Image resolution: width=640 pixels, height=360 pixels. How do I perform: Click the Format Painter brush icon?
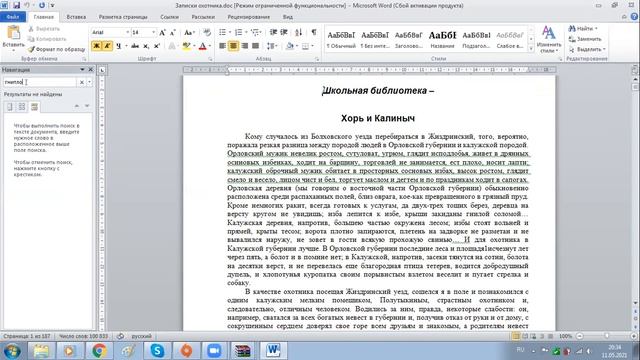click(x=31, y=49)
